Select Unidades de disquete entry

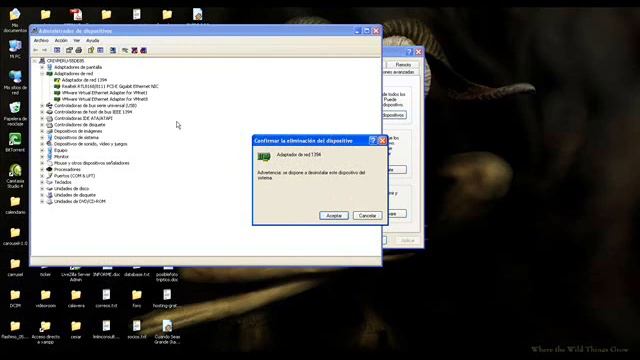75,195
